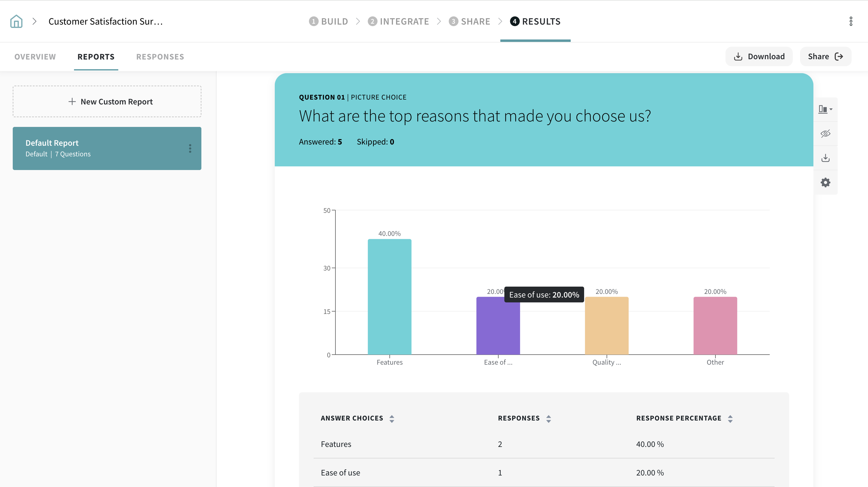Hide this question with the eye-slash icon
The height and width of the screenshot is (487, 868).
click(x=825, y=134)
